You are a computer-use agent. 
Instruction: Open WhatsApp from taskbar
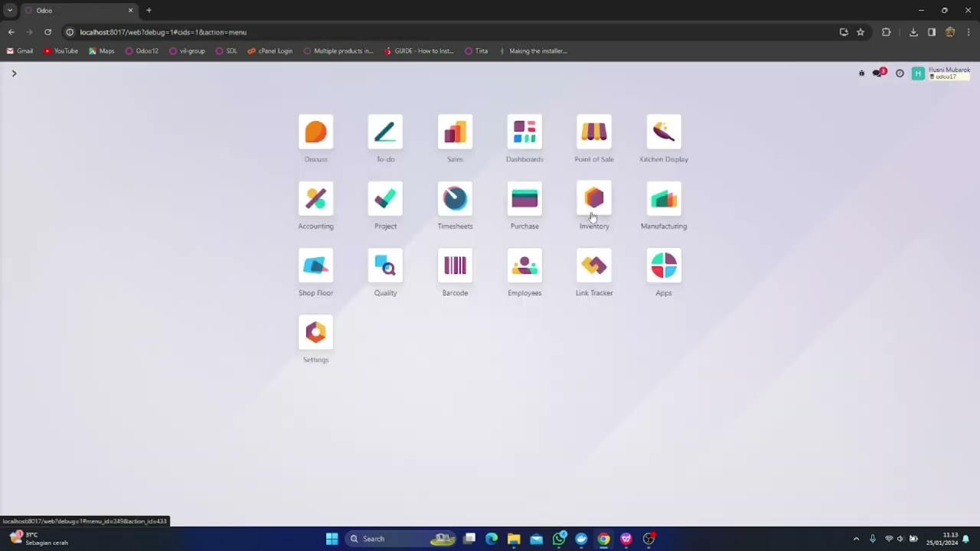click(559, 539)
